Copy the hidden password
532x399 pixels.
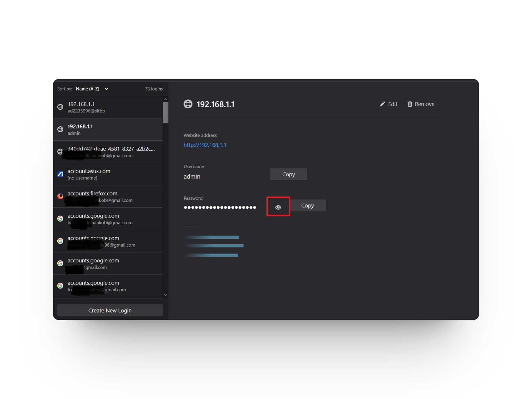tap(308, 206)
